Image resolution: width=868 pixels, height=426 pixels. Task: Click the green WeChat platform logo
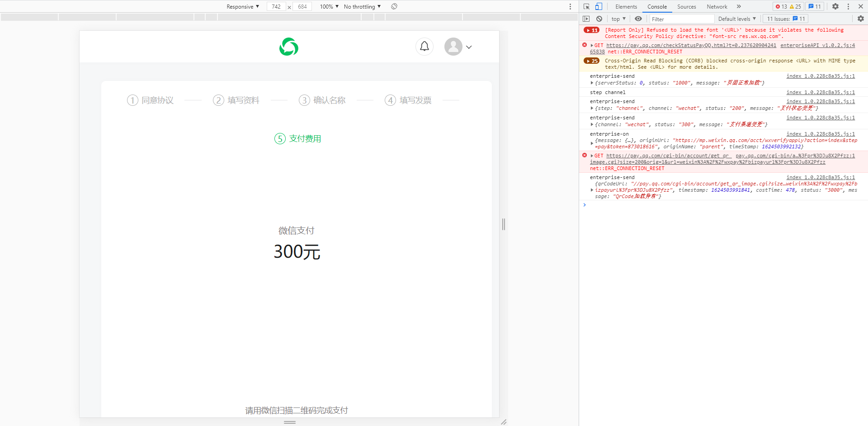[x=289, y=47]
